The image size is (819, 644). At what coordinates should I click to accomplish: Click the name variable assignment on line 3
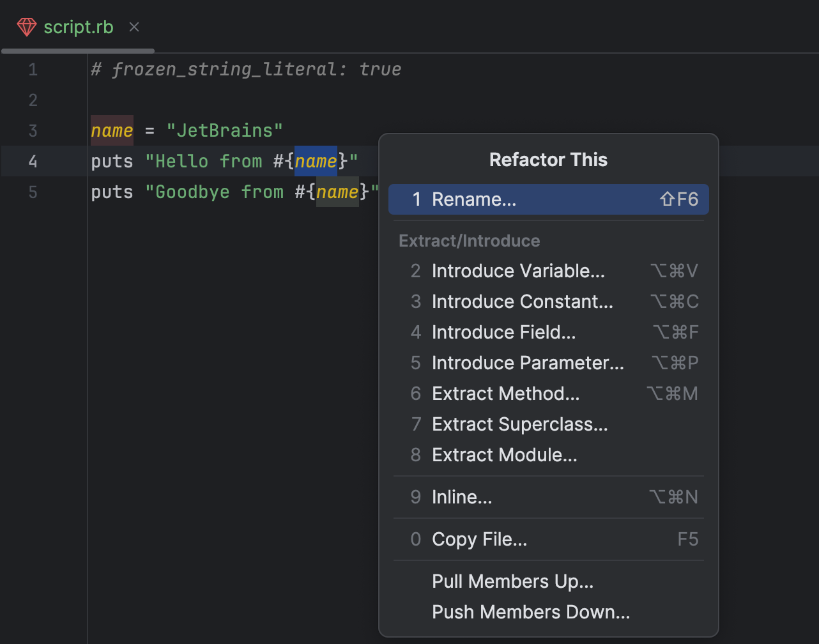pos(112,130)
